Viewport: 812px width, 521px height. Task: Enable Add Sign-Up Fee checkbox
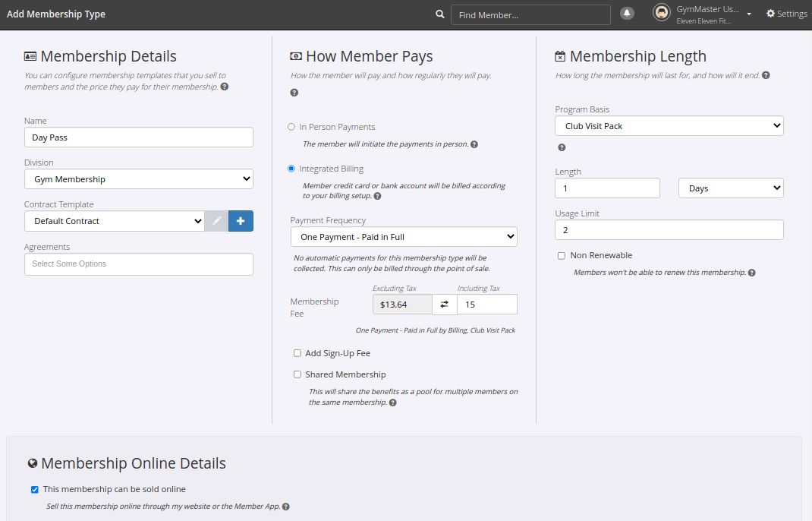297,353
